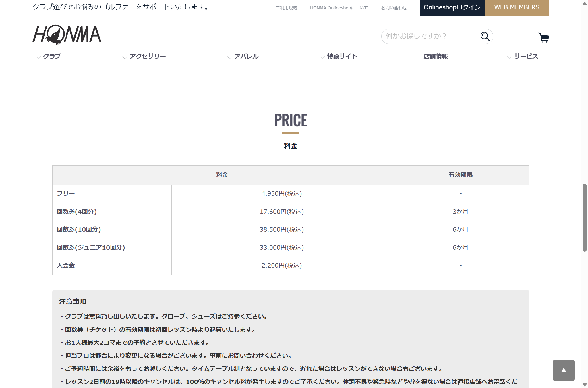
Task: Select the 3か月 validity cell
Action: click(461, 212)
